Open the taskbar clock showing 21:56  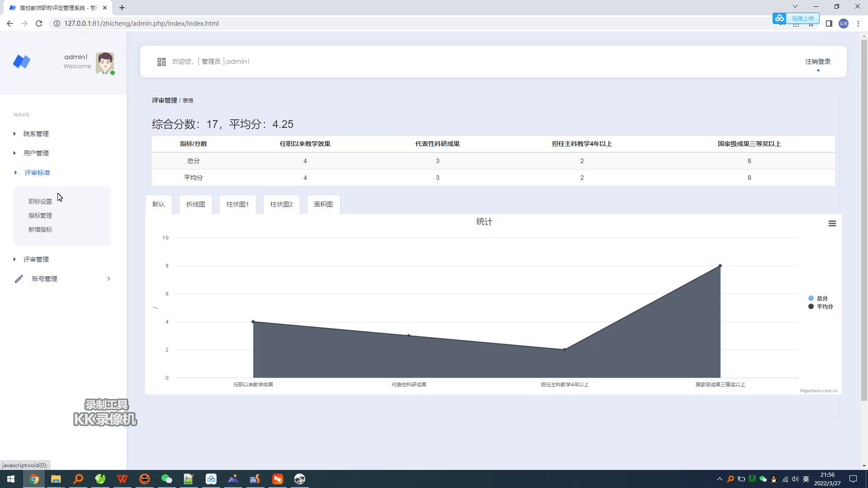pos(827,479)
